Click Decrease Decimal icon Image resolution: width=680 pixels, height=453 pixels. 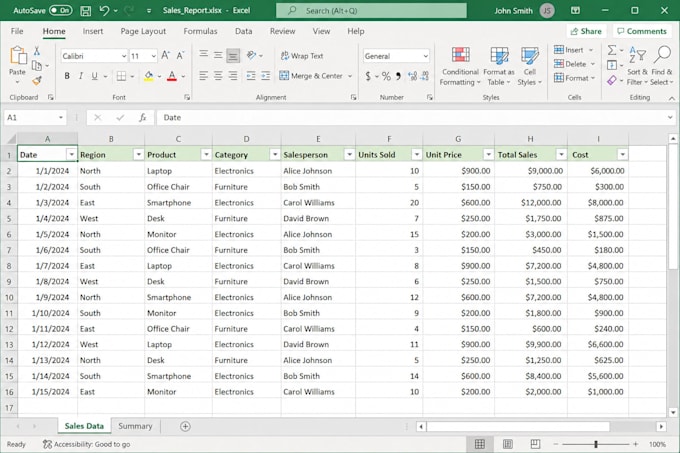[x=425, y=76]
